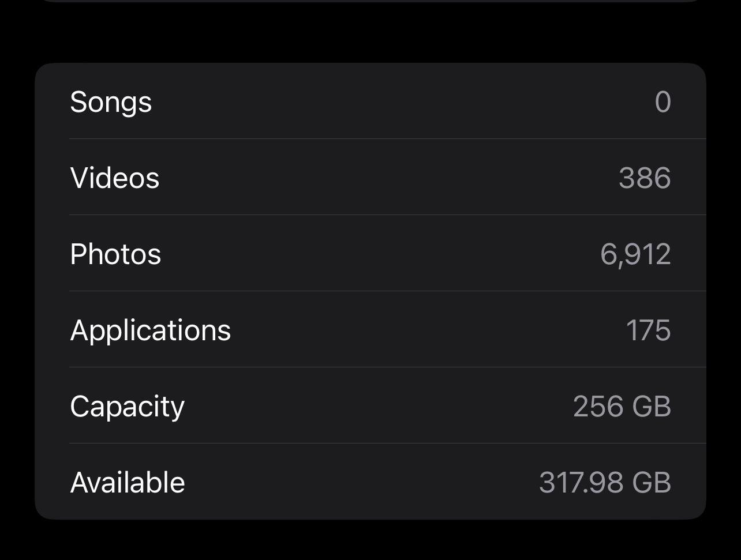Select the Available row
This screenshot has width=741, height=560.
point(369,482)
